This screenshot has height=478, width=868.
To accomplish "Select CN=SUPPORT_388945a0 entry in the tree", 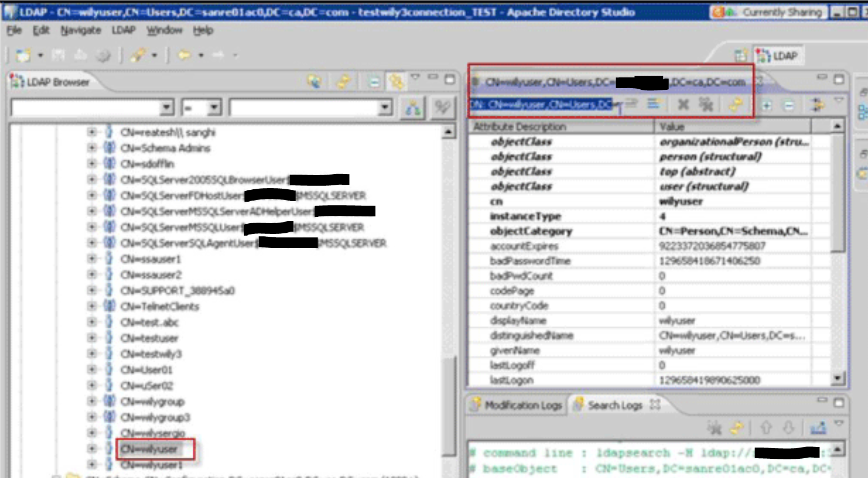I will pos(177,290).
